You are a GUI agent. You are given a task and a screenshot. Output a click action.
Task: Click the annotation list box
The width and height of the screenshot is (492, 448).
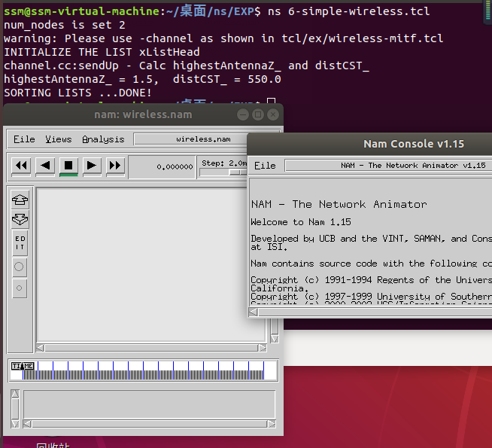pyautogui.click(x=150, y=404)
